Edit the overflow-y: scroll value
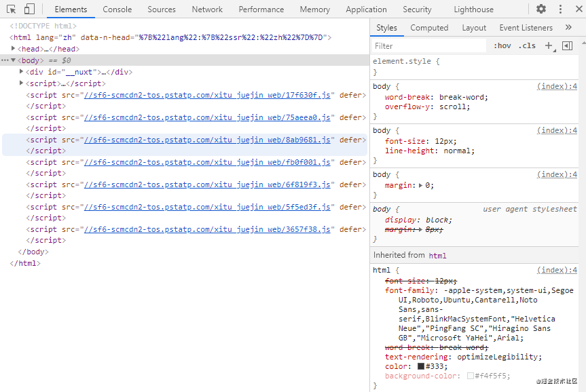The height and width of the screenshot is (392, 586). pos(452,106)
